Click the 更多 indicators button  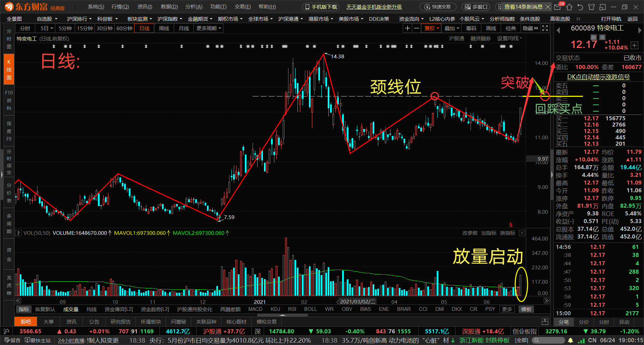[x=507, y=309]
